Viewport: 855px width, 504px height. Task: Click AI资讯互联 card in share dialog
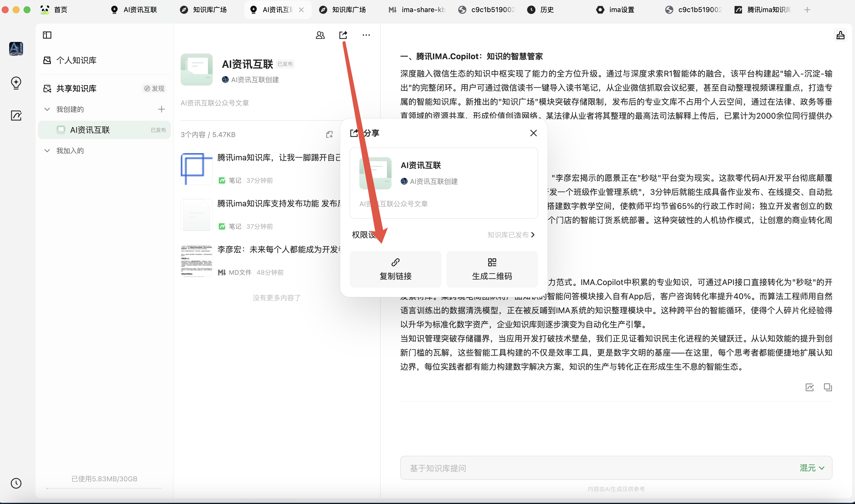pyautogui.click(x=444, y=183)
